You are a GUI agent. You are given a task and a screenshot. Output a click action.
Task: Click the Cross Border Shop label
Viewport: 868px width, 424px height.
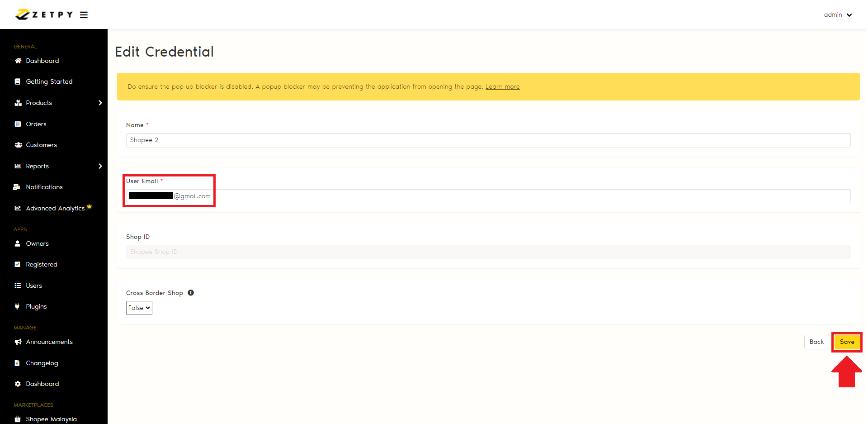(155, 293)
